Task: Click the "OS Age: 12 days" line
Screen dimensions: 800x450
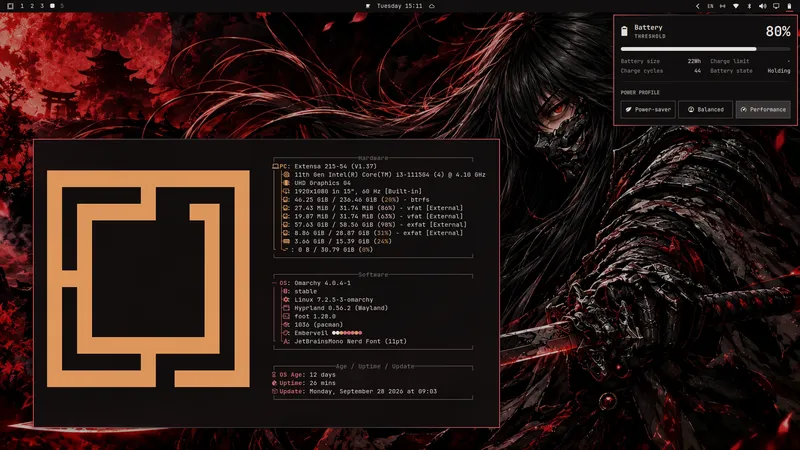Action: tap(304, 374)
